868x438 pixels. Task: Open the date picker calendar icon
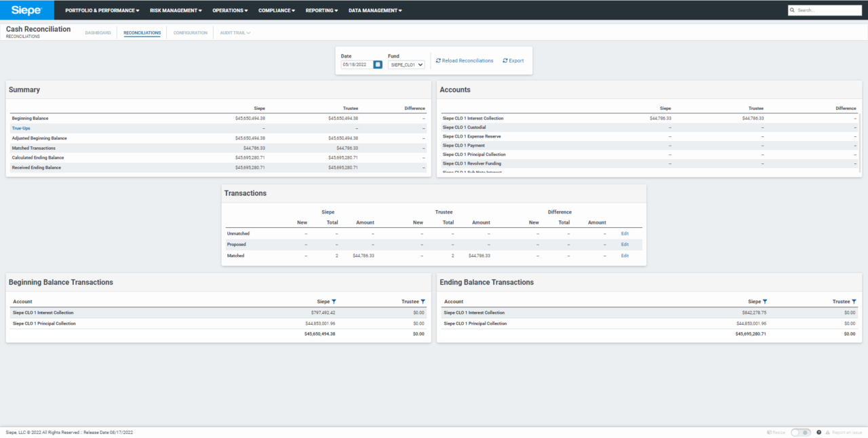click(378, 64)
